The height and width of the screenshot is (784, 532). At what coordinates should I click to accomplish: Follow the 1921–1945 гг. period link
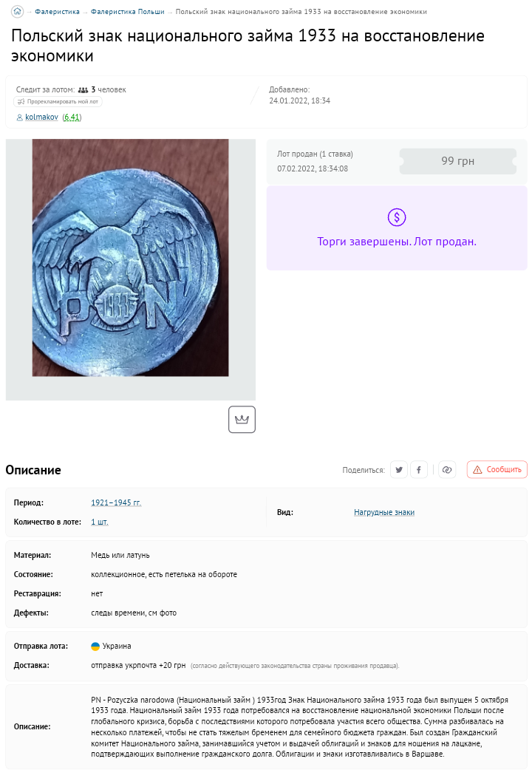click(116, 502)
